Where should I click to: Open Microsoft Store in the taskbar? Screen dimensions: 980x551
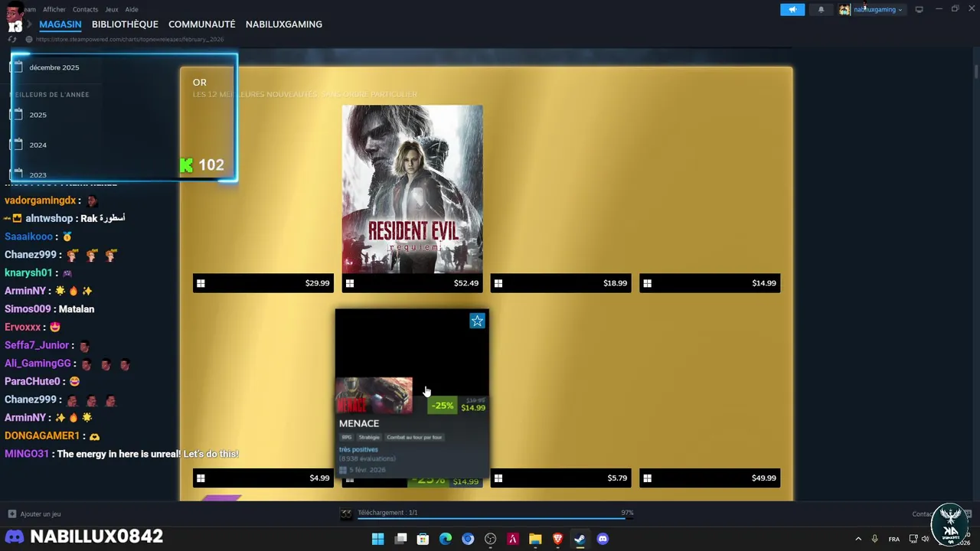click(423, 539)
